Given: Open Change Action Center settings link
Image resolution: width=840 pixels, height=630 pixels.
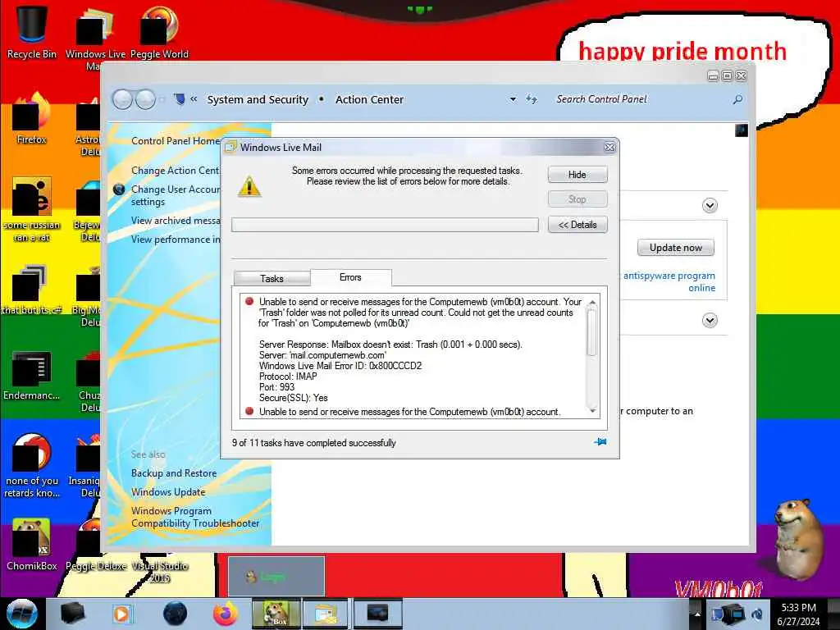Looking at the screenshot, I should tap(176, 171).
